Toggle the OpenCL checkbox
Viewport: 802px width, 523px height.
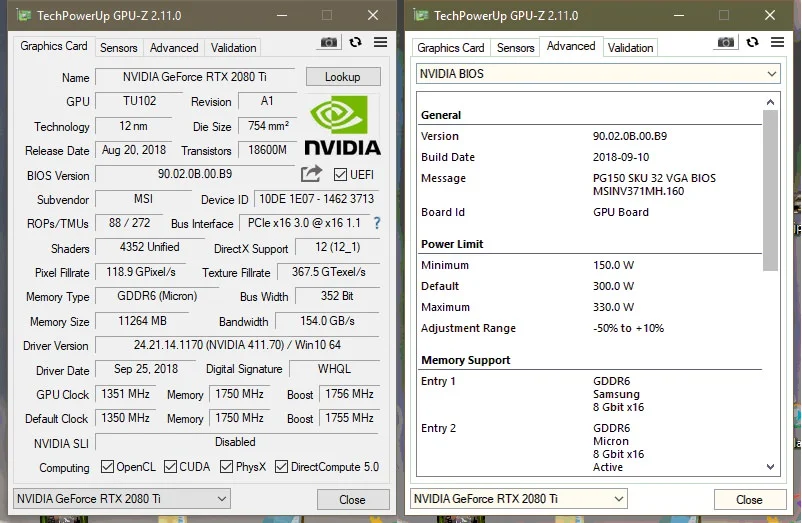[x=107, y=466]
